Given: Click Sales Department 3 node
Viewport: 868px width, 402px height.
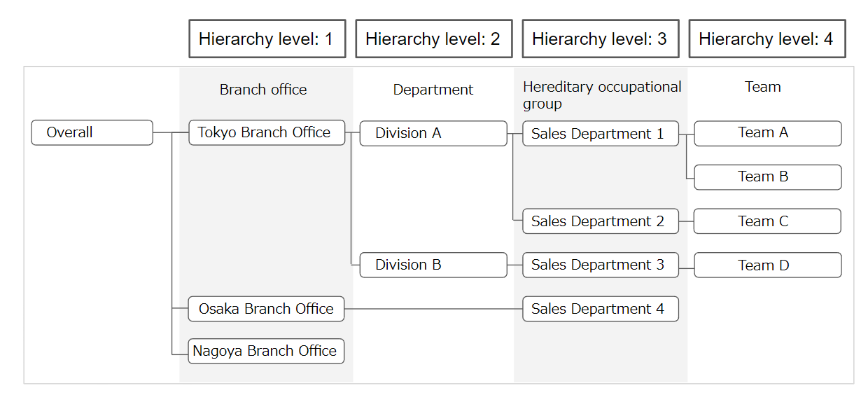Looking at the screenshot, I should coord(600,265).
